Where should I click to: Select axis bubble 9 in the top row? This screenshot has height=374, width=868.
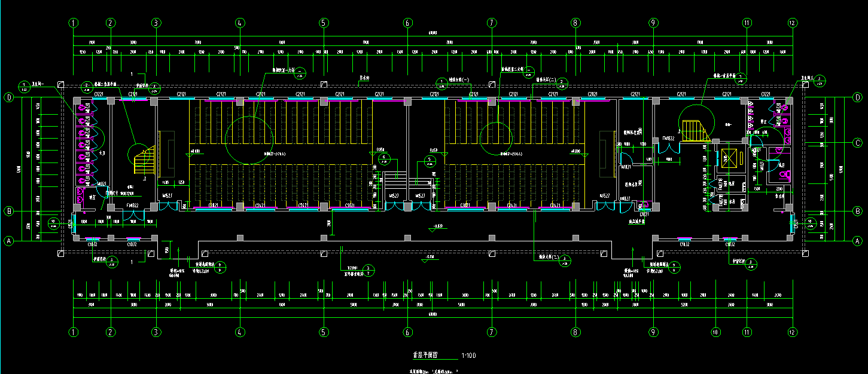coord(653,23)
